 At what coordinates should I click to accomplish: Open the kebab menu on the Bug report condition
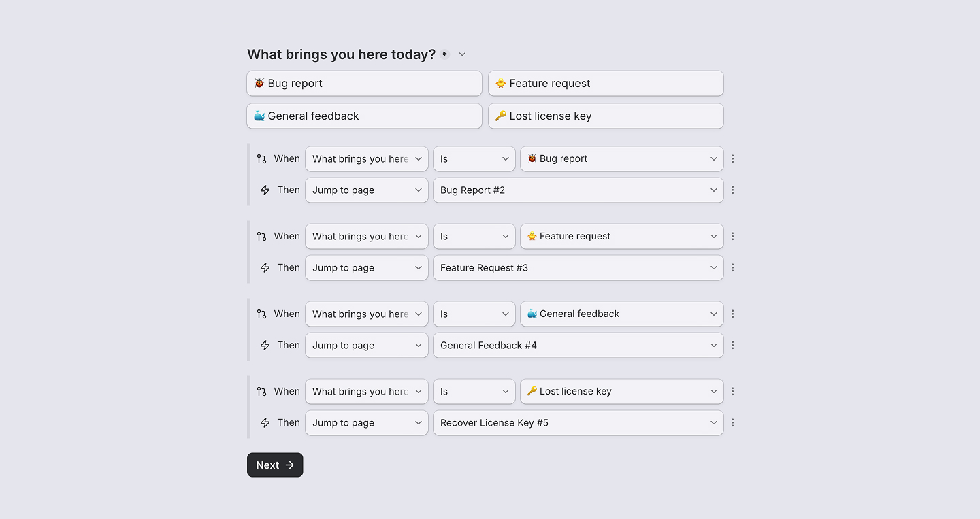(x=733, y=158)
